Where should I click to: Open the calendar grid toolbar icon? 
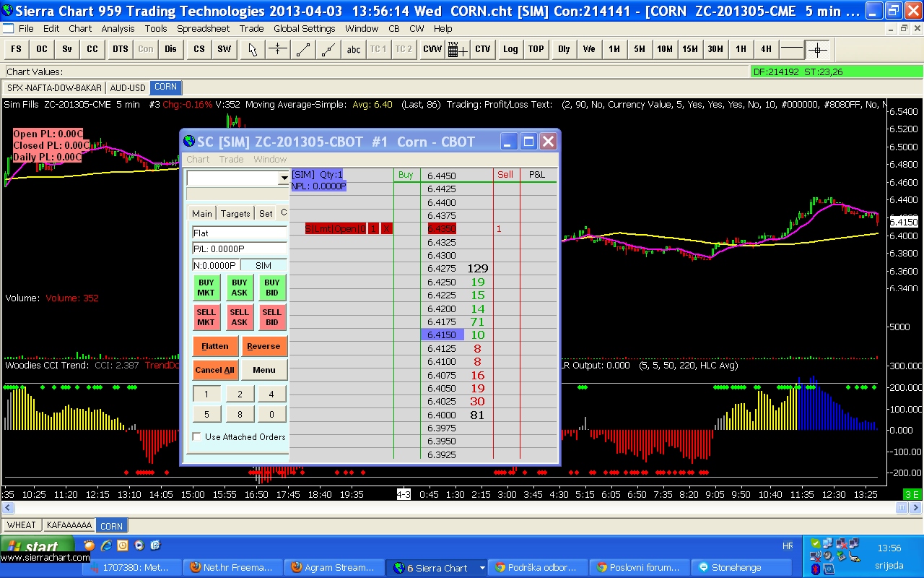point(458,49)
